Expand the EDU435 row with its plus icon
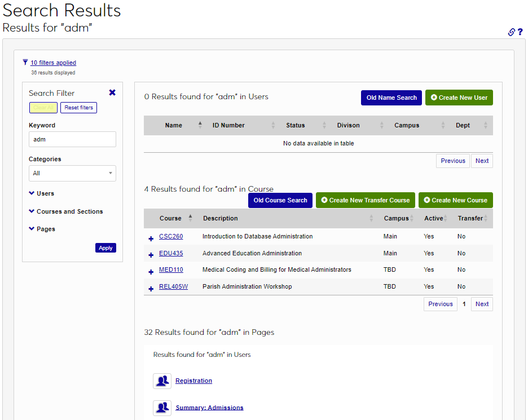The width and height of the screenshot is (528, 420). click(150, 255)
